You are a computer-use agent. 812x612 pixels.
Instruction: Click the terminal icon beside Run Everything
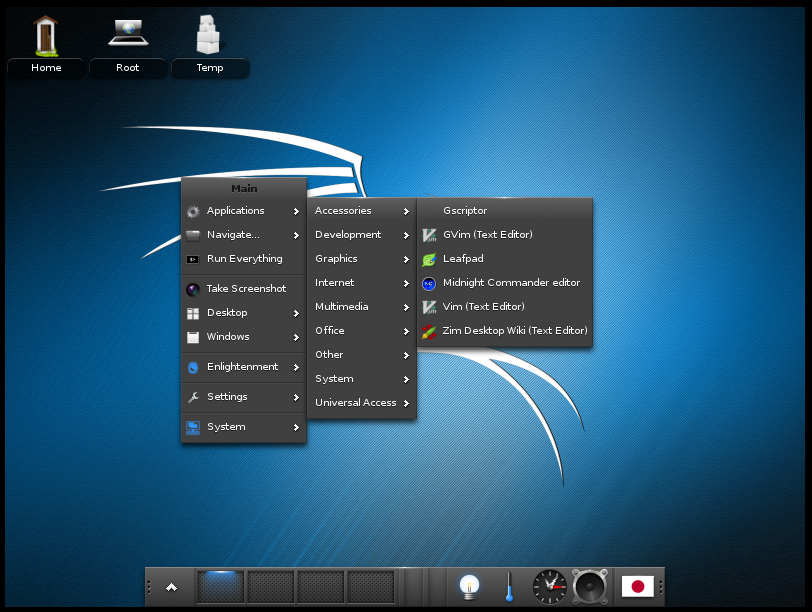click(x=193, y=259)
